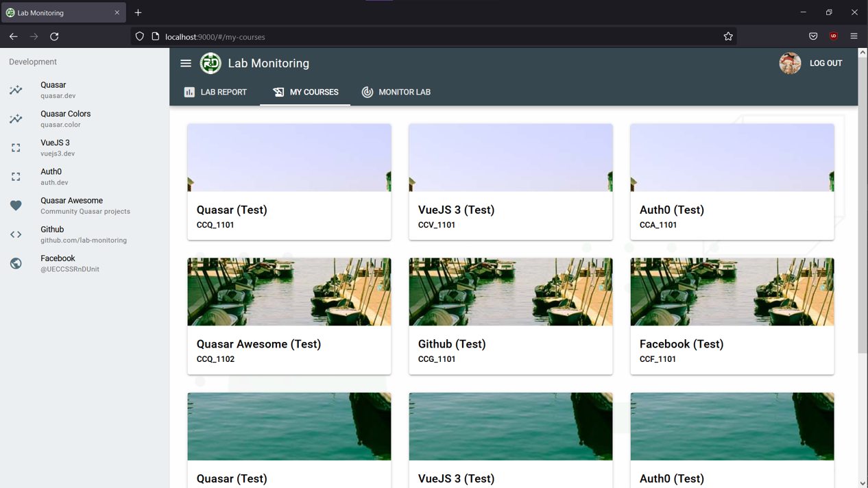The width and height of the screenshot is (868, 488).
Task: Open the Auth0 (Test) CCA_1101 card
Action: [x=732, y=182]
